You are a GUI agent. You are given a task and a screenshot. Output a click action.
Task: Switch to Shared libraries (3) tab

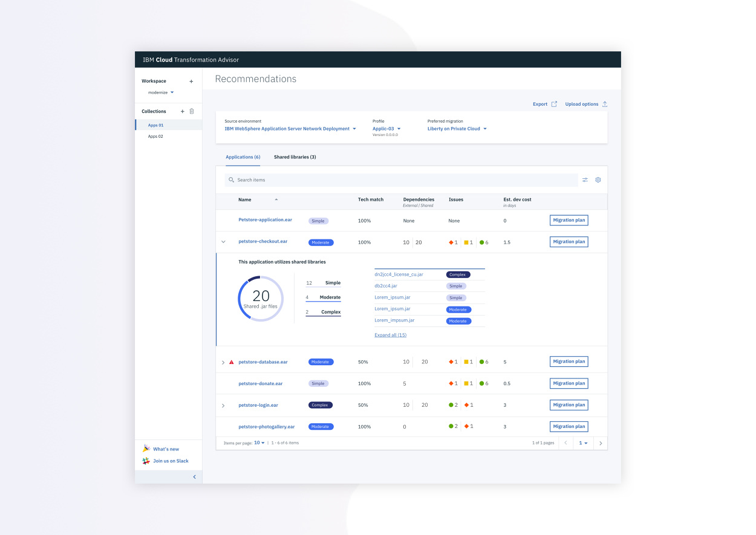click(295, 157)
